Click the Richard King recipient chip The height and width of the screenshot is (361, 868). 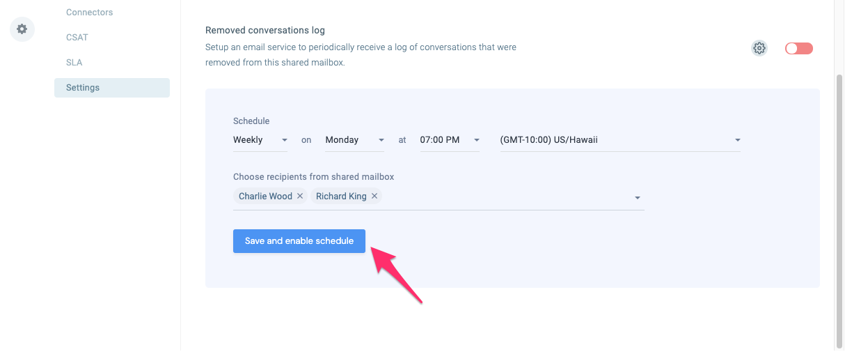tap(341, 197)
